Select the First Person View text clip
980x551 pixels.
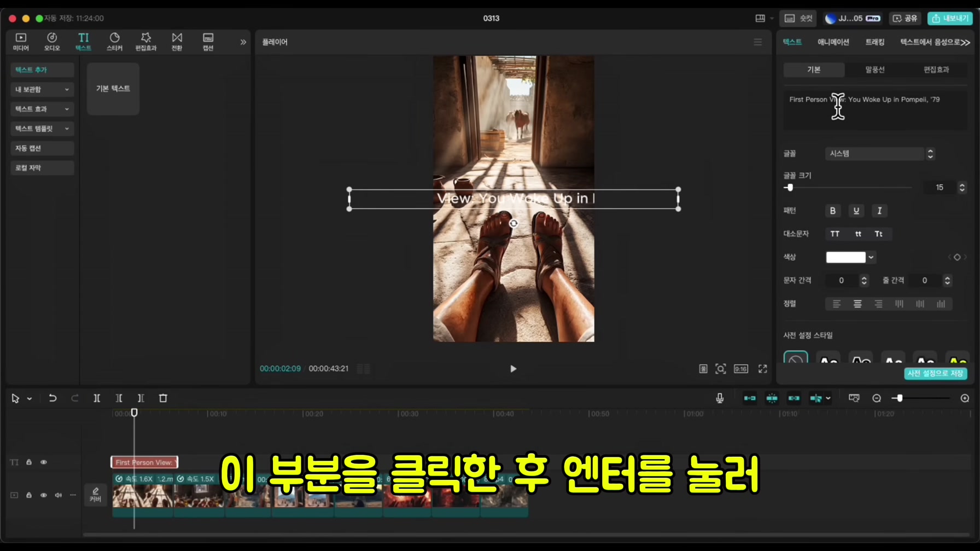144,462
